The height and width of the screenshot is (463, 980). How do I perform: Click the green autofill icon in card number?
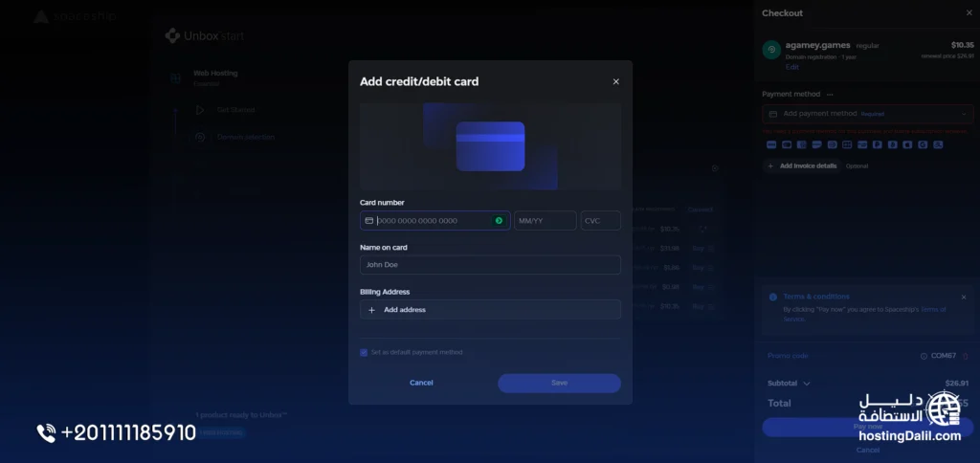point(499,221)
